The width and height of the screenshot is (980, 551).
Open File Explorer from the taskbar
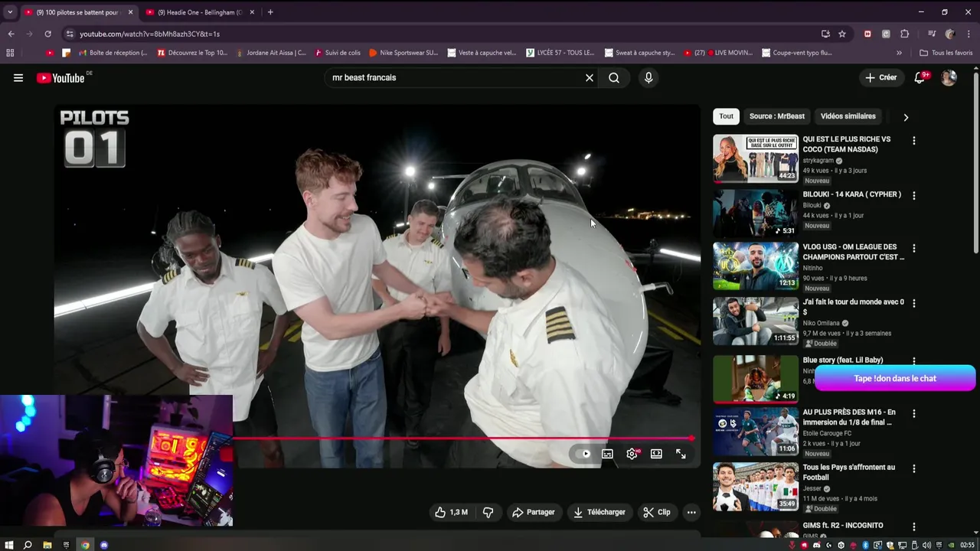point(47,545)
